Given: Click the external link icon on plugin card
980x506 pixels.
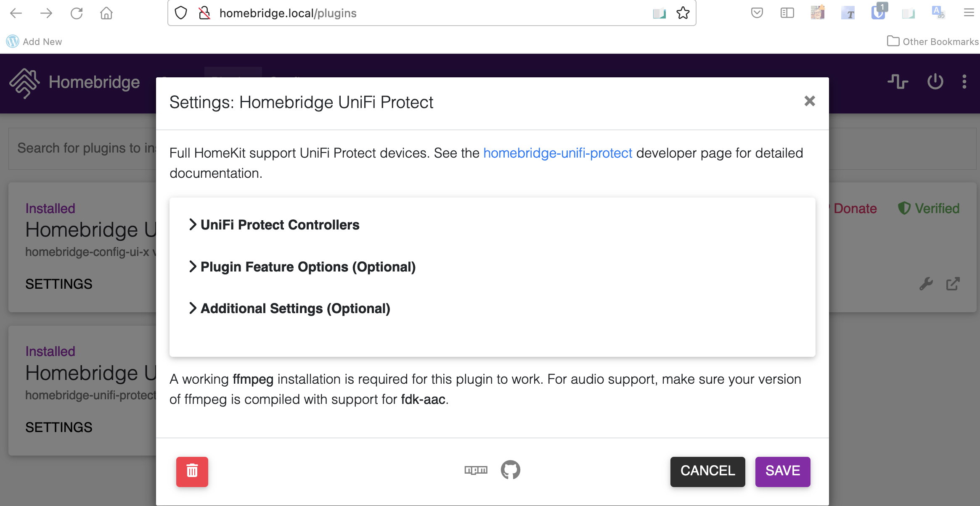Looking at the screenshot, I should pyautogui.click(x=953, y=284).
